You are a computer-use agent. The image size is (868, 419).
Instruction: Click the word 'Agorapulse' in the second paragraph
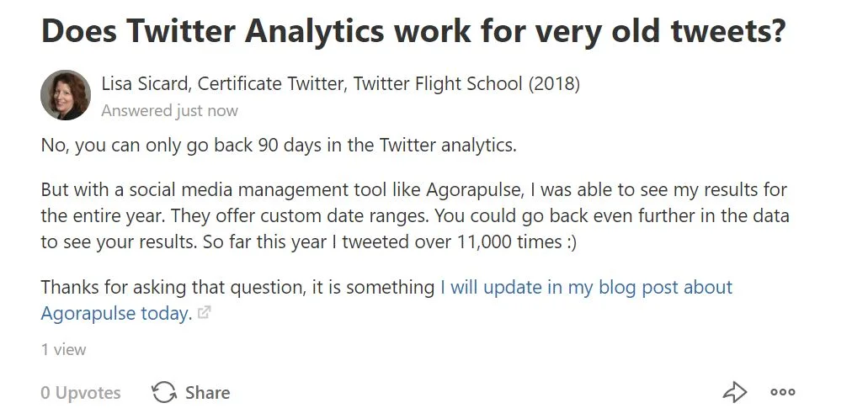tap(474, 190)
